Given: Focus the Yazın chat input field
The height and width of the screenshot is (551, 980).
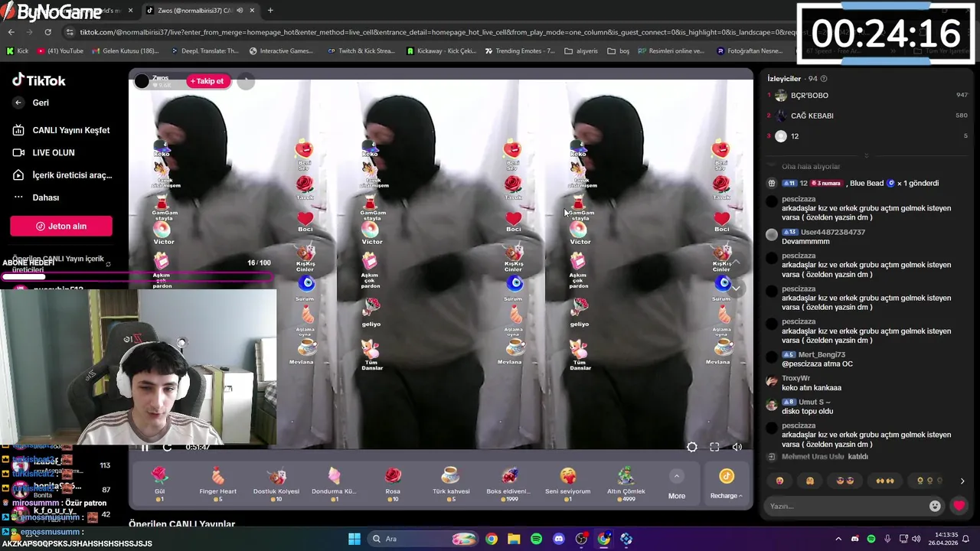Looking at the screenshot, I should click(x=846, y=506).
